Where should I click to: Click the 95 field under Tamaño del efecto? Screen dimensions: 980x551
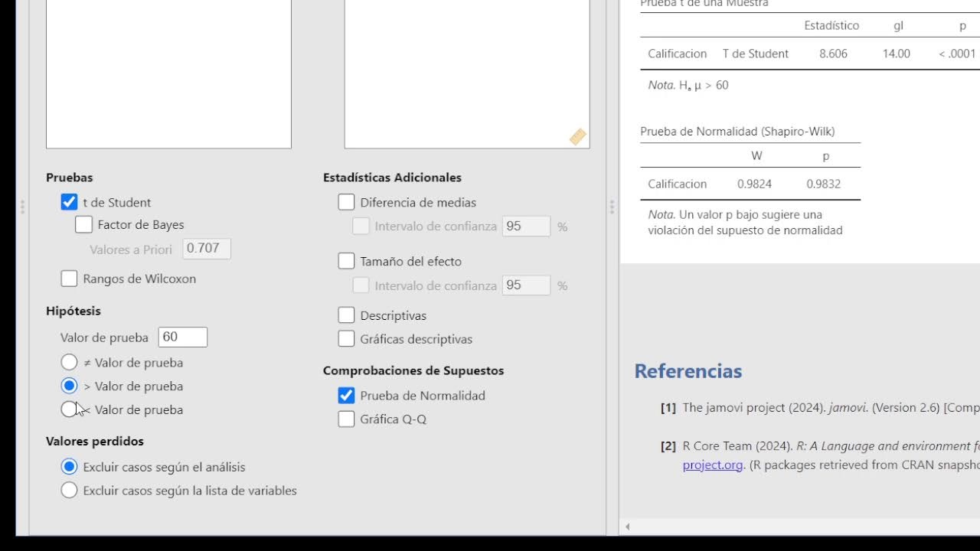coord(526,285)
